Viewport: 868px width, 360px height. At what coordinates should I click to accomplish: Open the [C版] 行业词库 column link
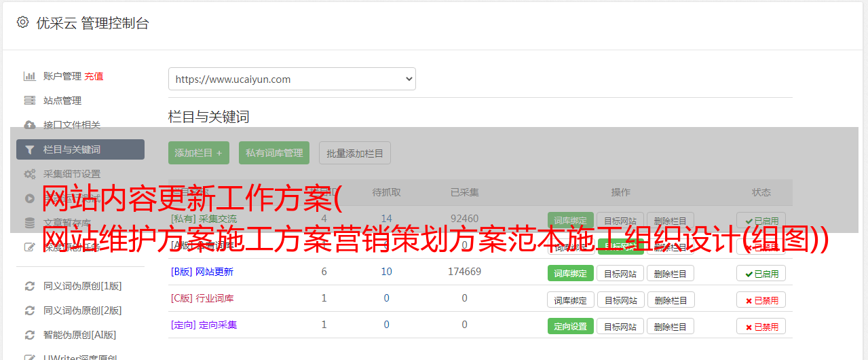[202, 298]
